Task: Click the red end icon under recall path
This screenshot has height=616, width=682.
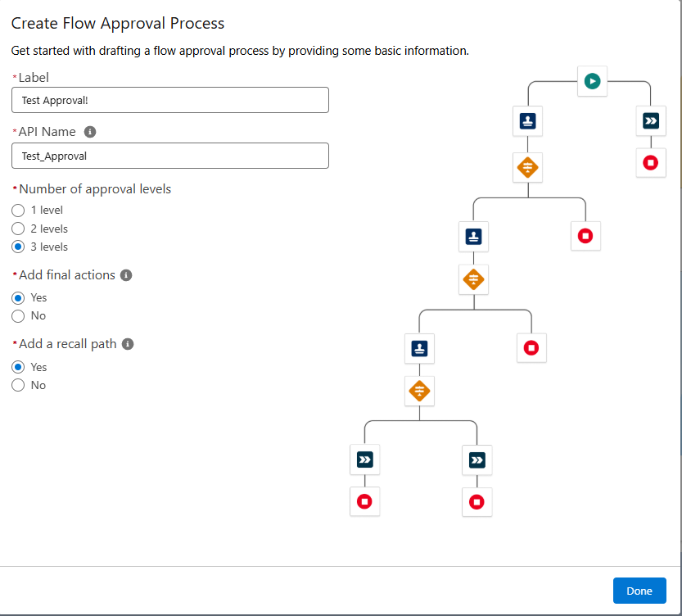Action: coord(651,163)
